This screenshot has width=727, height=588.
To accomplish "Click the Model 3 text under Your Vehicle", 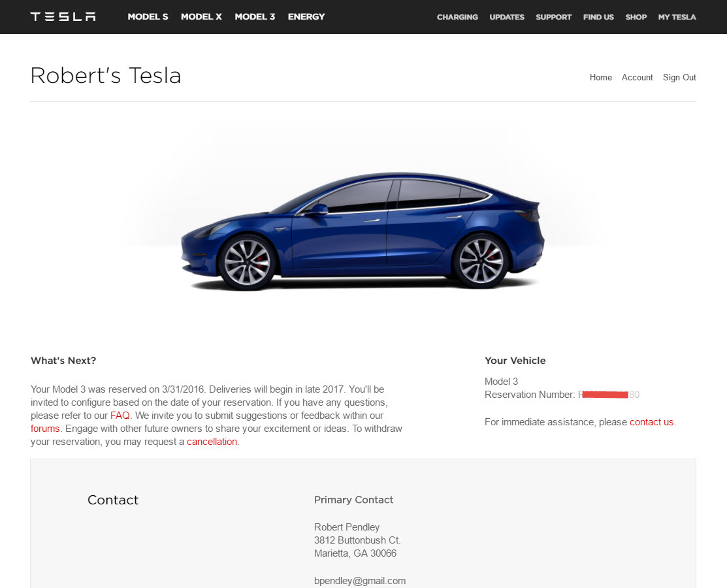I will click(x=501, y=381).
